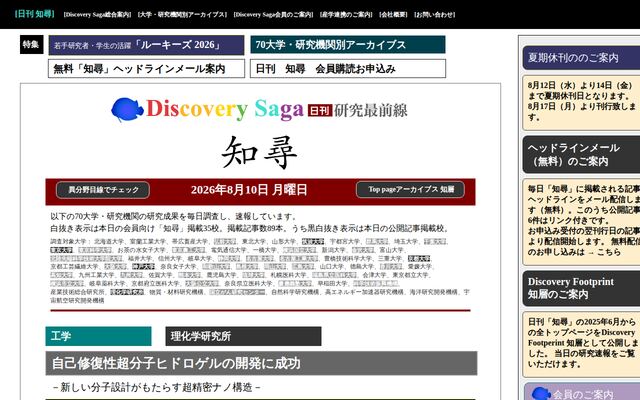Viewport: 640px width, 400px height.
Task: Click the 特集 black label
Action: [31, 44]
